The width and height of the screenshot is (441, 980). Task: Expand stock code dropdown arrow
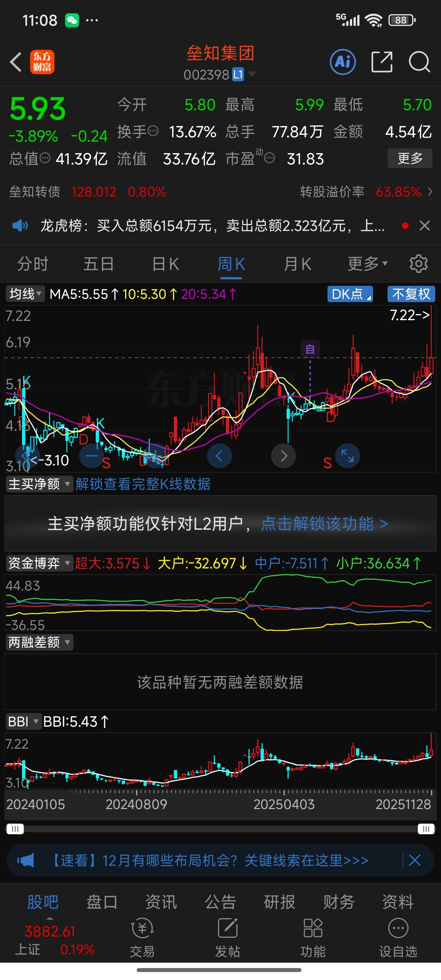coord(252,74)
